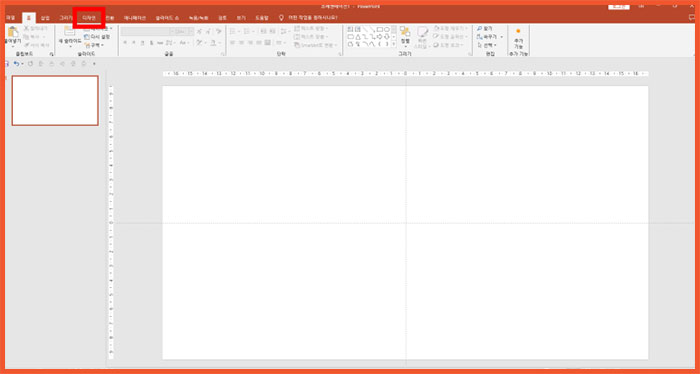The image size is (700, 374).
Task: Switch to the View (보기) tab
Action: click(x=241, y=18)
